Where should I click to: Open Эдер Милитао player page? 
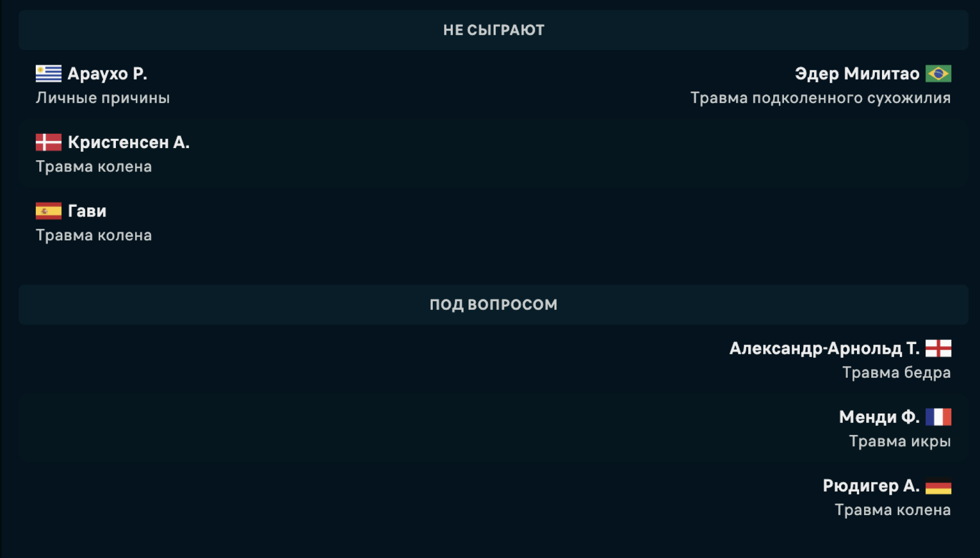point(857,74)
